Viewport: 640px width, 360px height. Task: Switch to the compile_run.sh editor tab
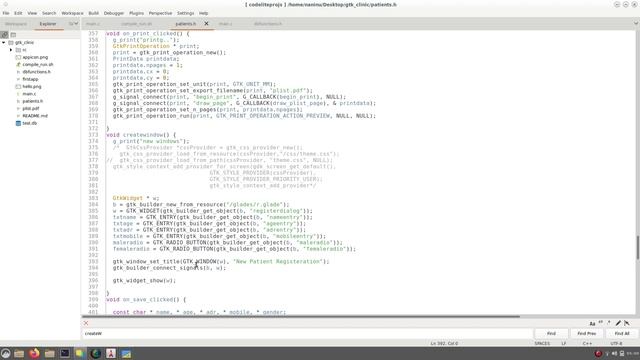136,24
